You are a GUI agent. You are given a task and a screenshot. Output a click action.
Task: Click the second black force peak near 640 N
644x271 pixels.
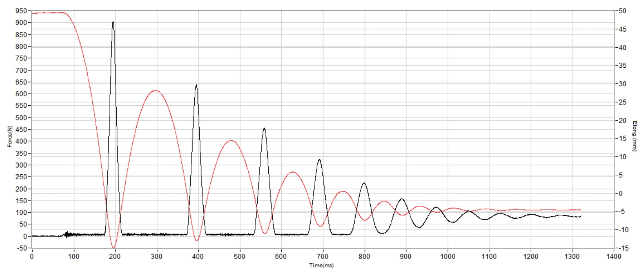pos(196,85)
